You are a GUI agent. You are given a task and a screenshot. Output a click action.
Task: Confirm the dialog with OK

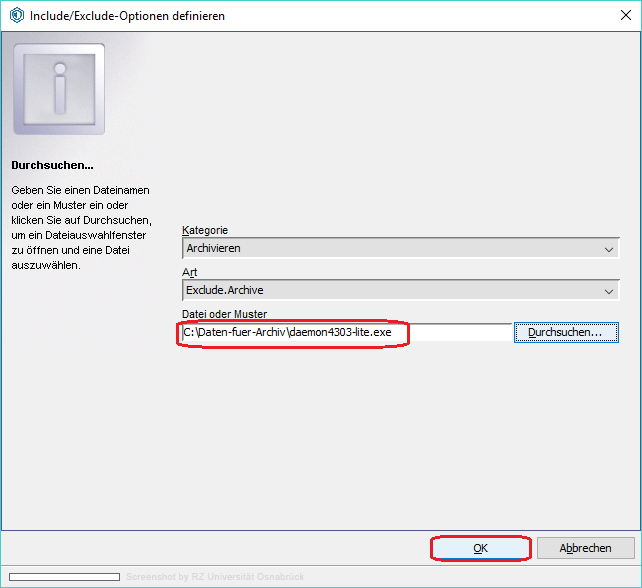(x=480, y=548)
